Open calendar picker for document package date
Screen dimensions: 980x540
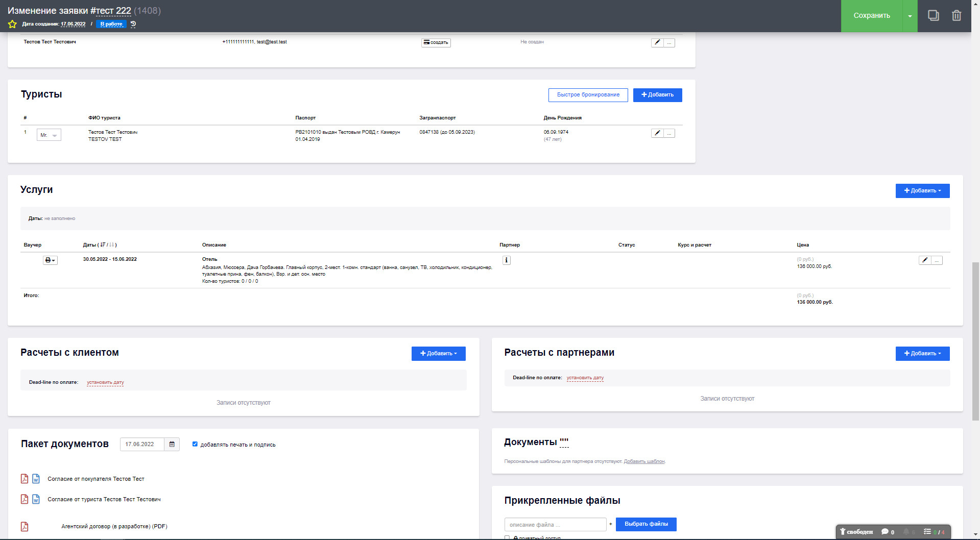tap(172, 445)
